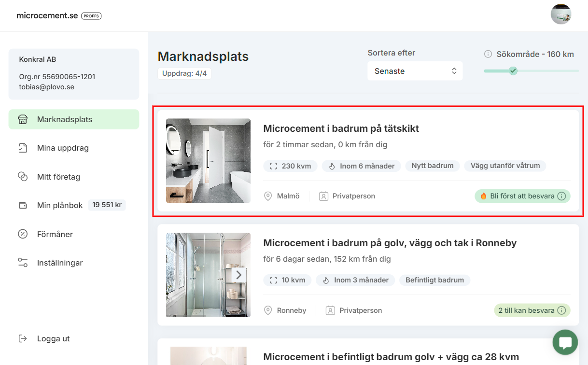Click the flame icon in Bli först badge
The image size is (588, 365).
pyautogui.click(x=483, y=196)
